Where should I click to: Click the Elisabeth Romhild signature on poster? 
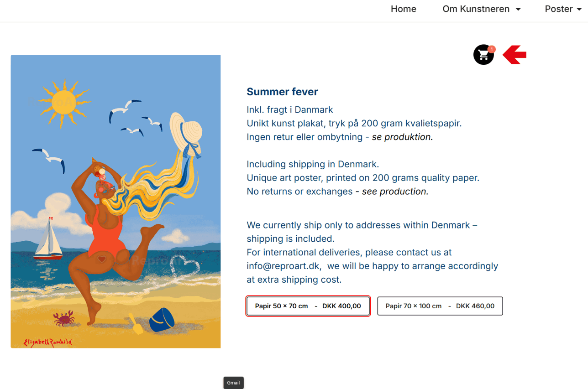47,342
